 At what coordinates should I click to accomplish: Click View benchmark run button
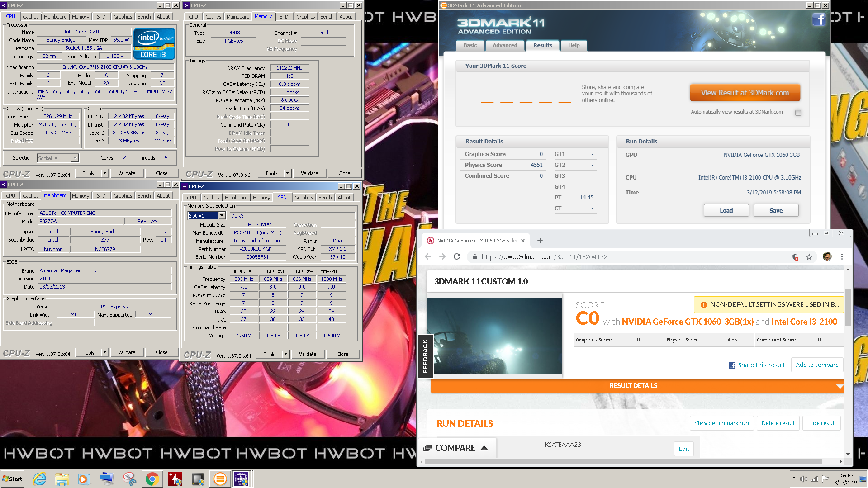tap(721, 423)
